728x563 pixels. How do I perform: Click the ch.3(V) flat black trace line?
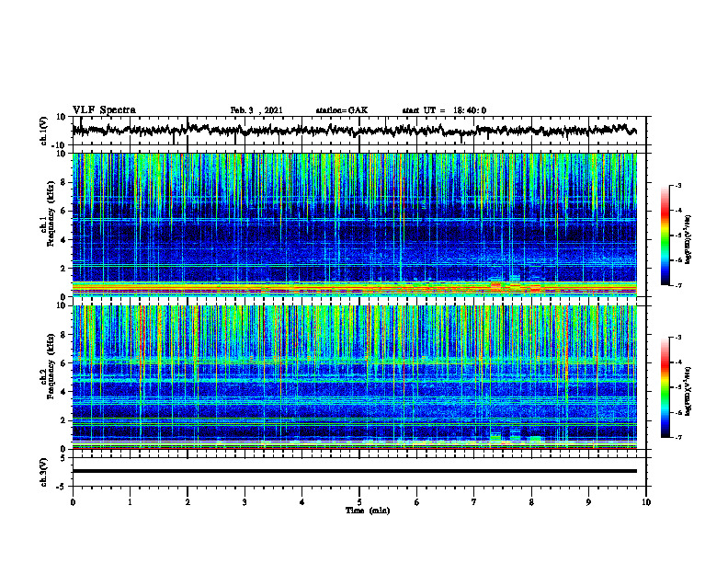355,471
